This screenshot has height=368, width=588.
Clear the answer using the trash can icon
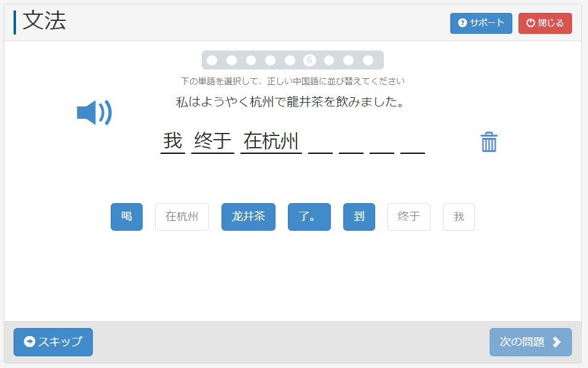pos(489,142)
